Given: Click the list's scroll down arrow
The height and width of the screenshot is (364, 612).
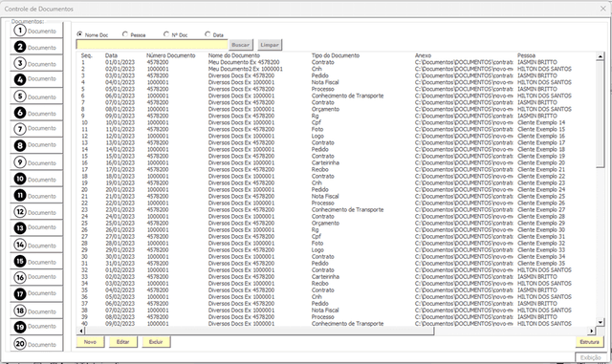Looking at the screenshot, I should 601,322.
